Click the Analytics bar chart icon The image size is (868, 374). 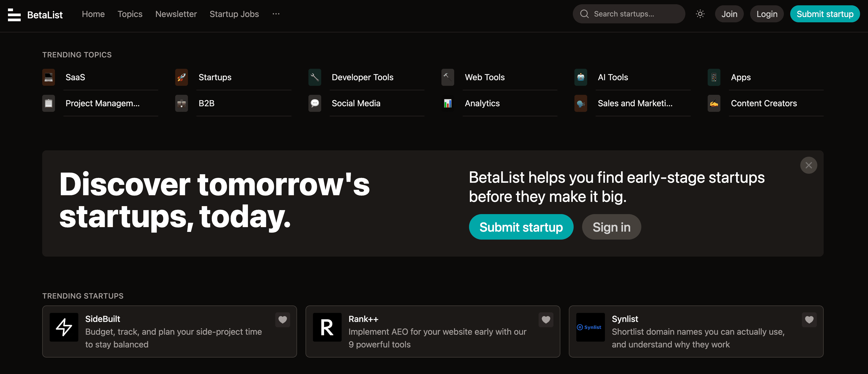tap(448, 103)
